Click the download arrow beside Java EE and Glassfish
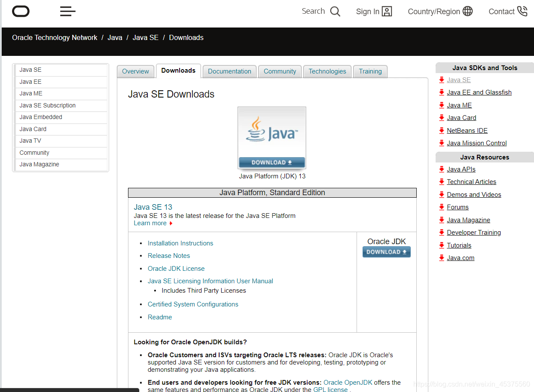The height and width of the screenshot is (392, 534). pyautogui.click(x=442, y=92)
